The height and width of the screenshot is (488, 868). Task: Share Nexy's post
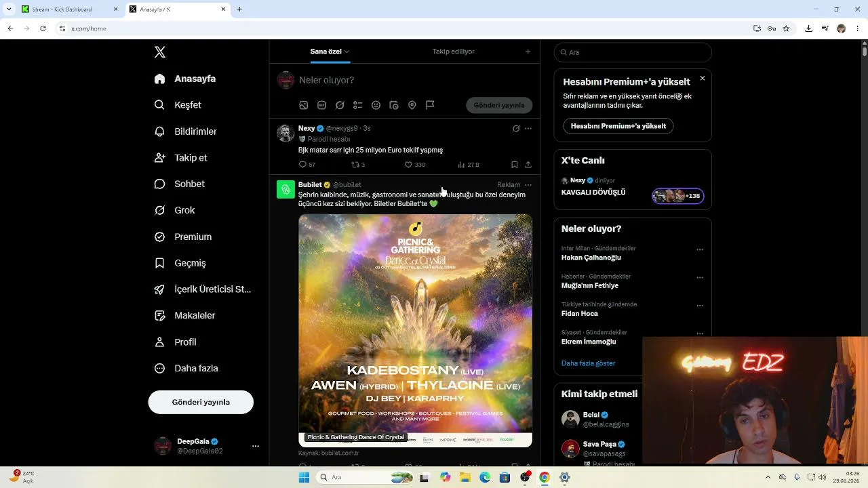coord(528,165)
